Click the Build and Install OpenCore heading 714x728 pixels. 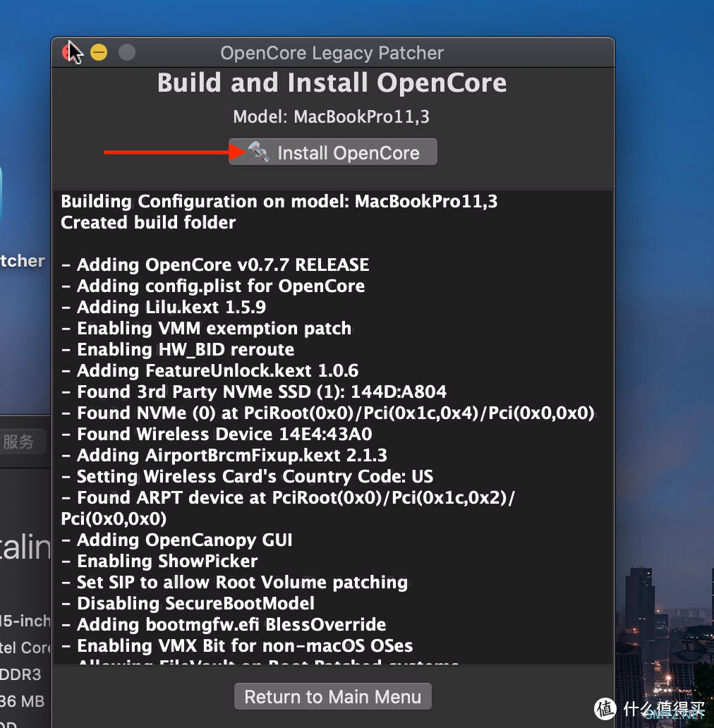[x=332, y=83]
